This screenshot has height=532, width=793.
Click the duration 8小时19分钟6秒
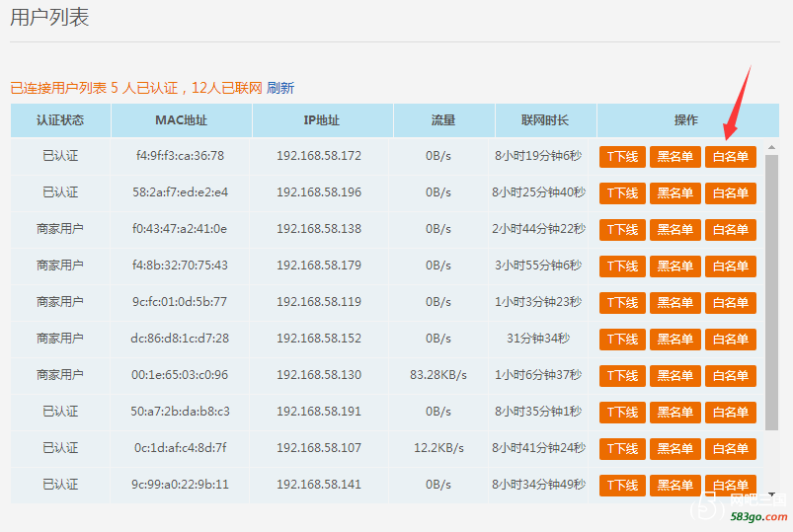pos(538,156)
